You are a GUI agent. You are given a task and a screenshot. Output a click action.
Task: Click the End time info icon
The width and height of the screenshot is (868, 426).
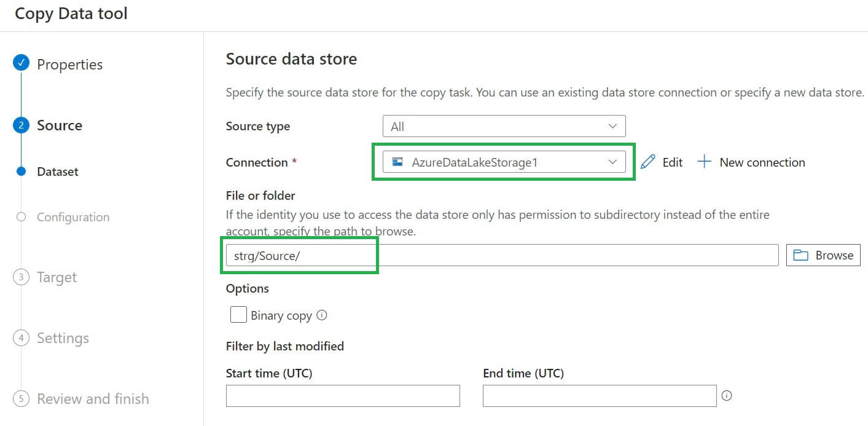[727, 396]
